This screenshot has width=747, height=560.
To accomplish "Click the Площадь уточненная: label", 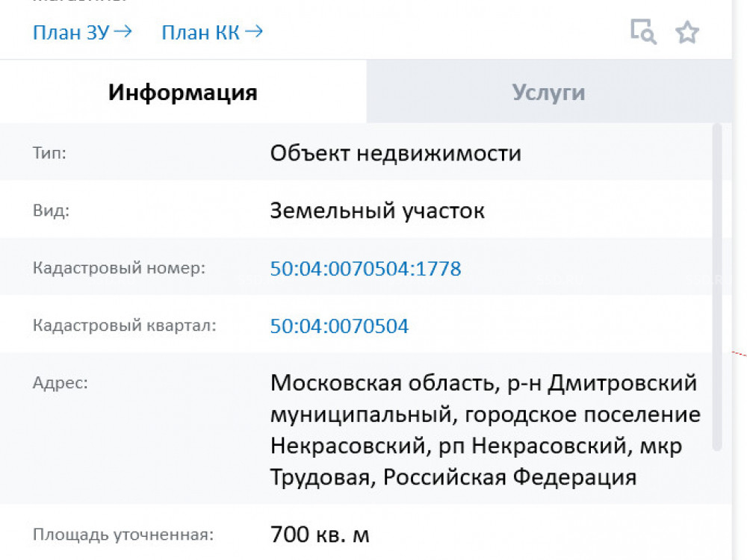I will click(x=123, y=535).
